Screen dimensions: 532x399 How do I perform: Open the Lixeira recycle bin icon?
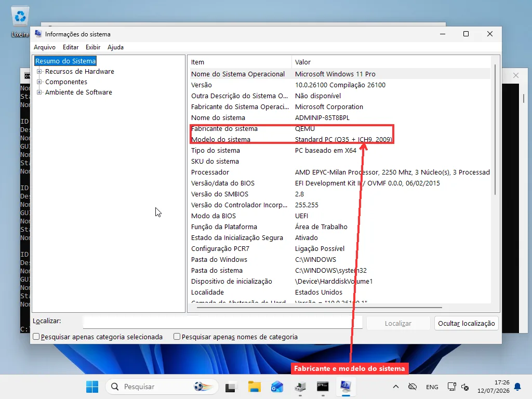click(x=20, y=22)
